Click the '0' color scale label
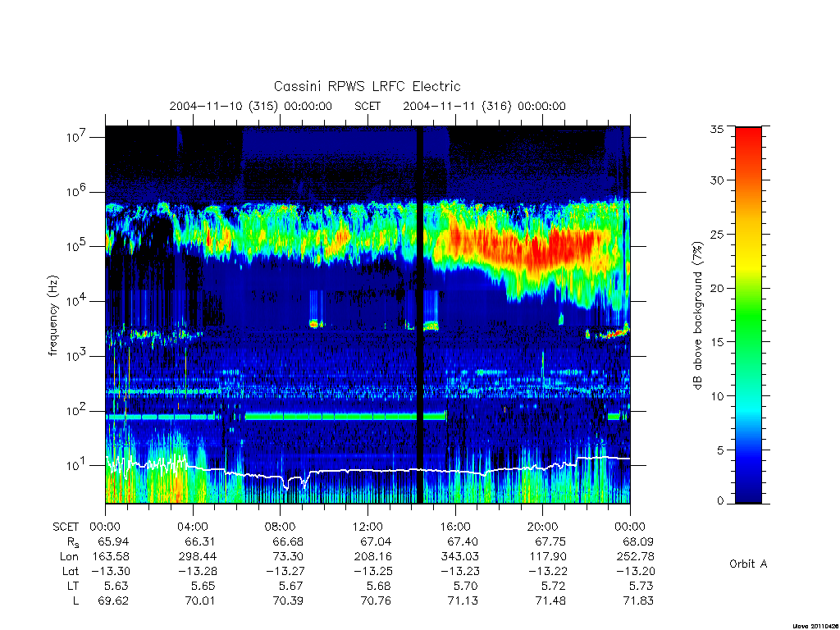Screen dimensions: 840x630 click(x=720, y=501)
